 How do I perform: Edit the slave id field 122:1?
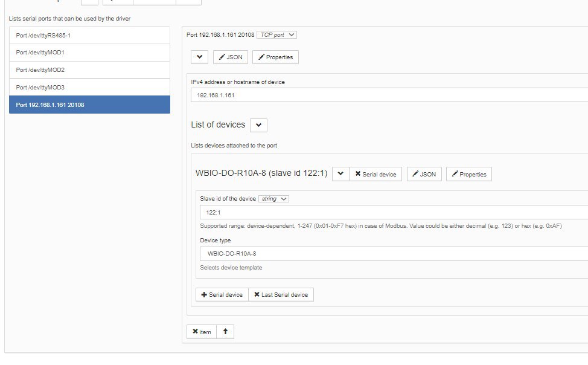394,212
